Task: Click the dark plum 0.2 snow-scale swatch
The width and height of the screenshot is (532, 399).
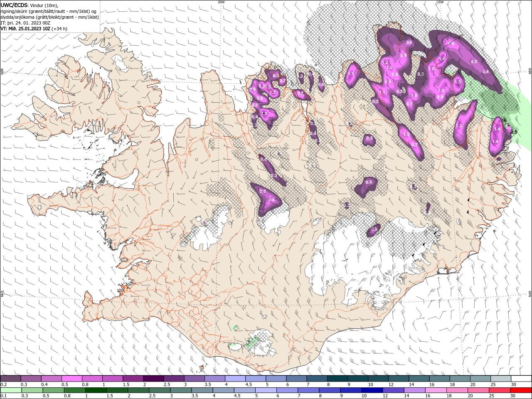Action: point(11,379)
